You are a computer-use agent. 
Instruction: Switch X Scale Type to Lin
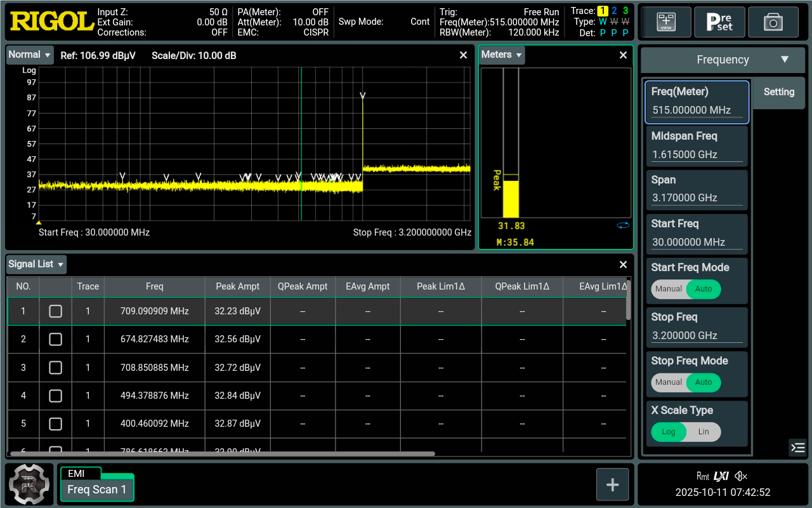[x=704, y=432]
